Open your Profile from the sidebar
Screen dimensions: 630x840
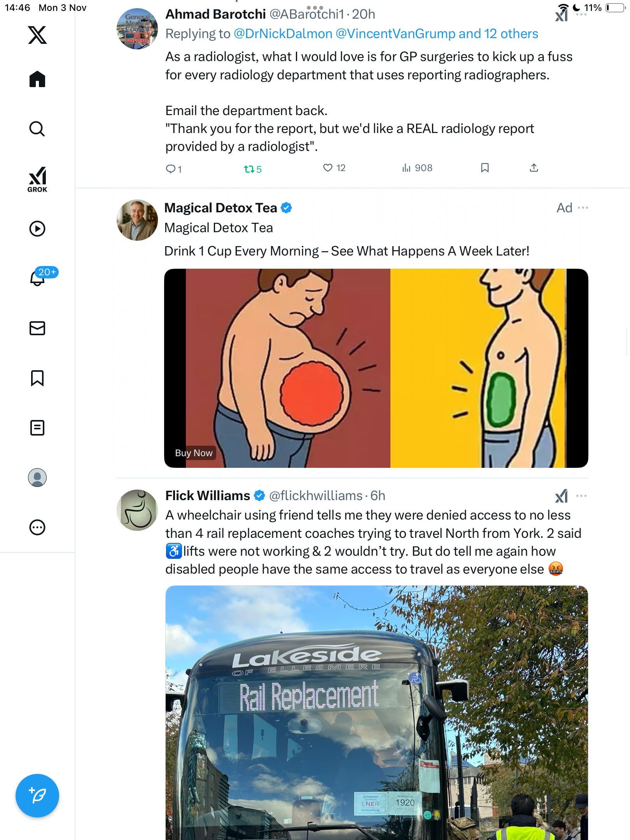coord(37,478)
